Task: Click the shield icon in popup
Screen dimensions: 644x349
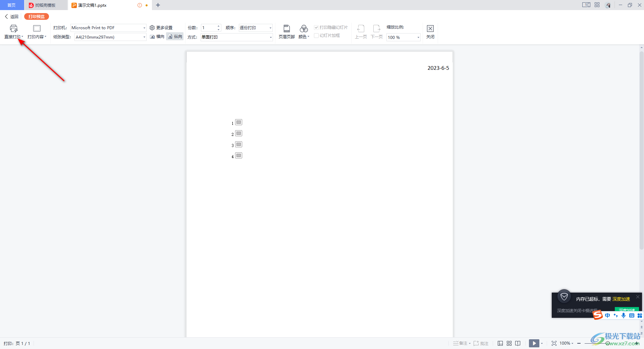Action: click(564, 297)
